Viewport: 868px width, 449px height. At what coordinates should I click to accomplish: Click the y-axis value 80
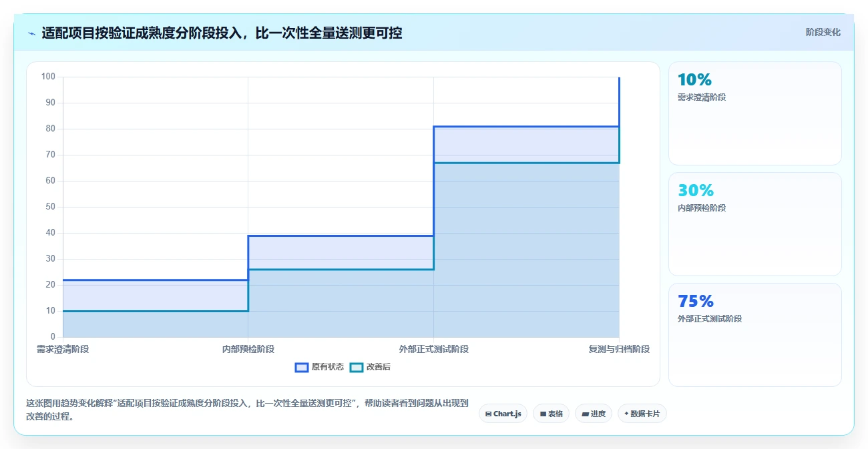click(x=50, y=129)
